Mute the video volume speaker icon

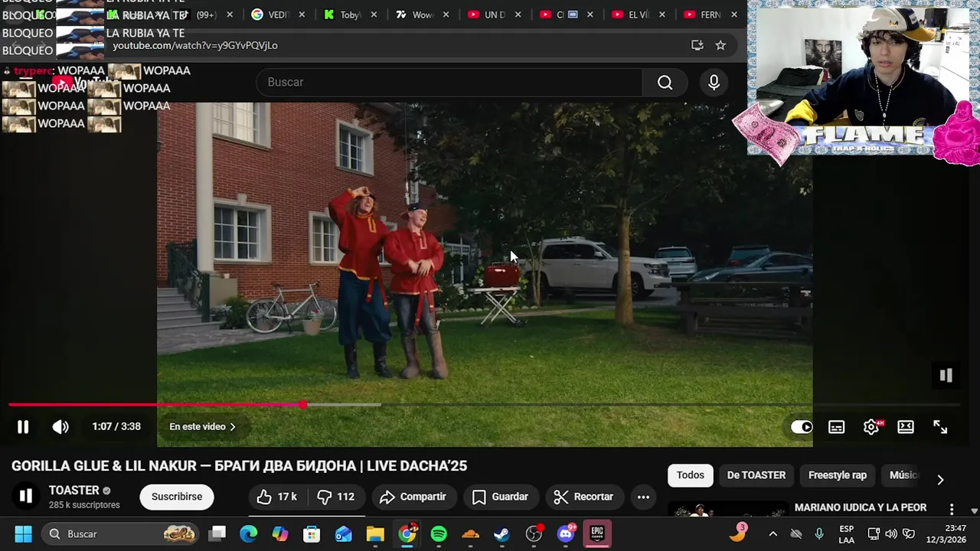tap(60, 427)
